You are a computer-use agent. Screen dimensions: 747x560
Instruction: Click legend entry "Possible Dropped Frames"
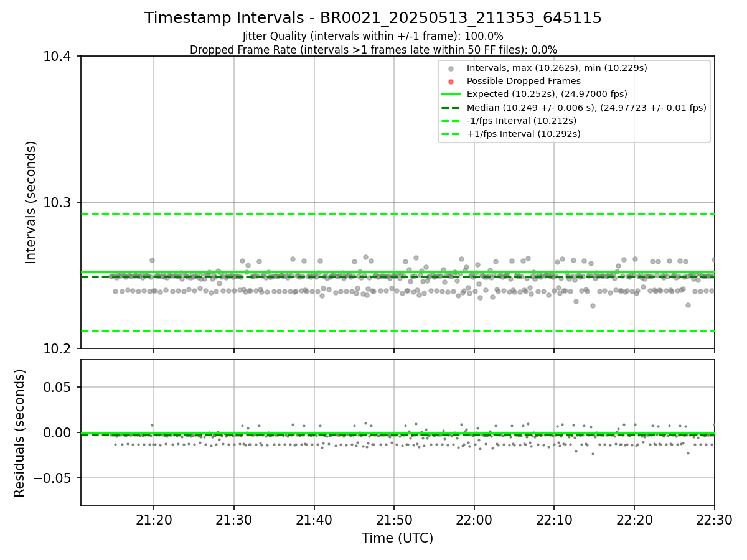524,81
